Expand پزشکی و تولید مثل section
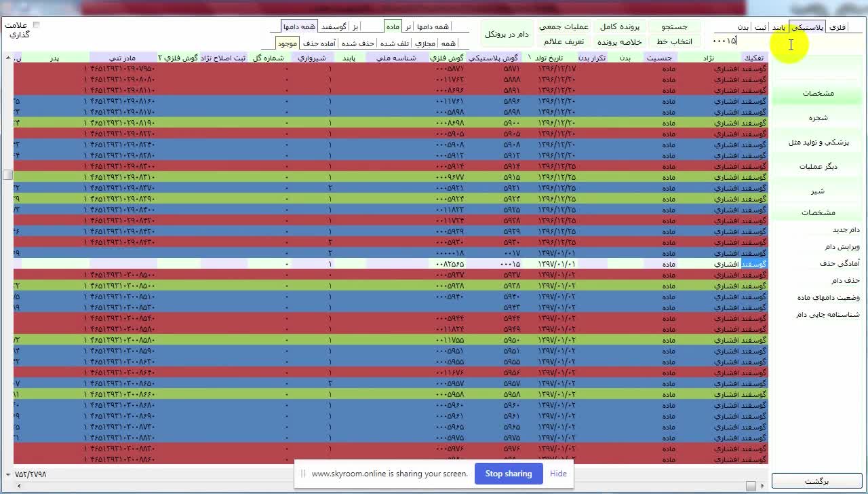The height and width of the screenshot is (494, 868). [817, 142]
